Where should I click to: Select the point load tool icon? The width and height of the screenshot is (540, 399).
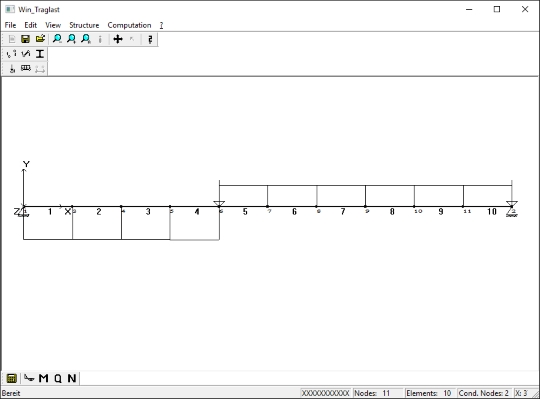point(12,68)
